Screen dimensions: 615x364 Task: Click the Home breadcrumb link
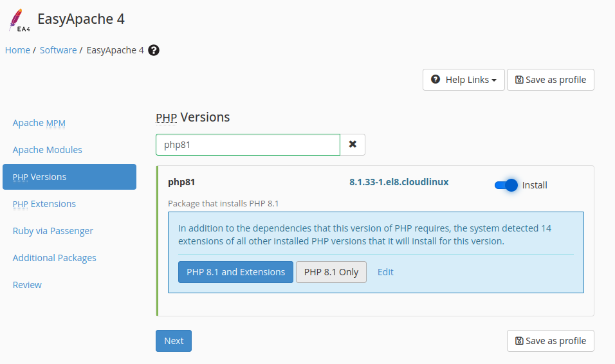tap(17, 50)
